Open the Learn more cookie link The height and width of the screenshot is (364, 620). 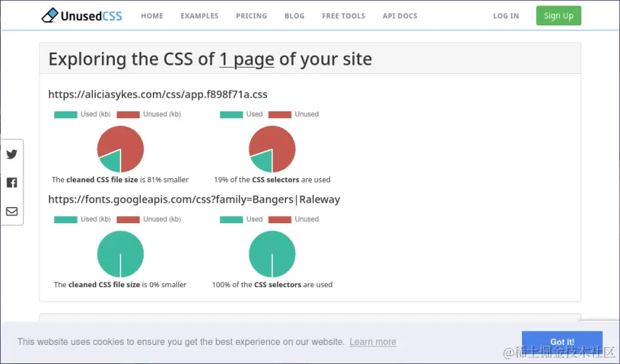(x=373, y=341)
